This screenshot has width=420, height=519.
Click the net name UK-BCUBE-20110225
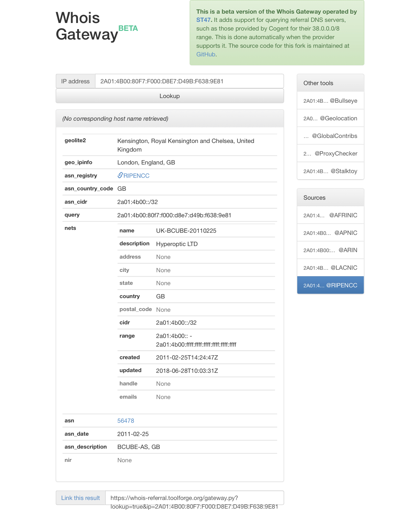[186, 231]
